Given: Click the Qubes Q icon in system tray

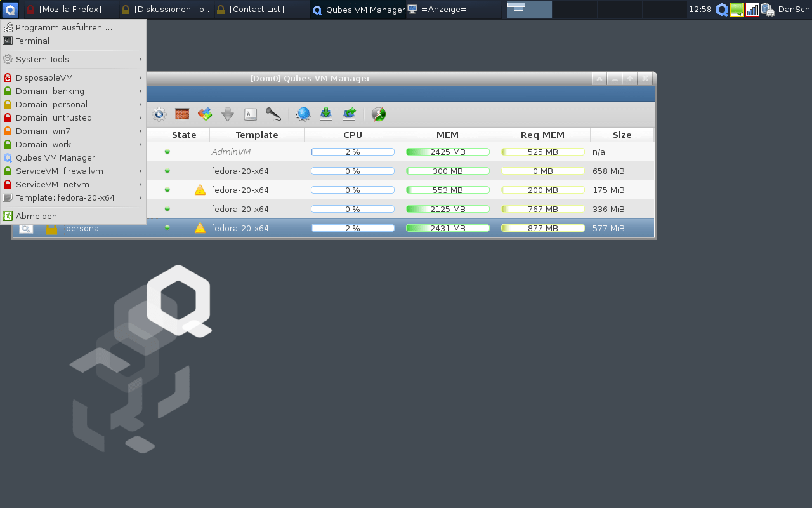Looking at the screenshot, I should pos(722,10).
